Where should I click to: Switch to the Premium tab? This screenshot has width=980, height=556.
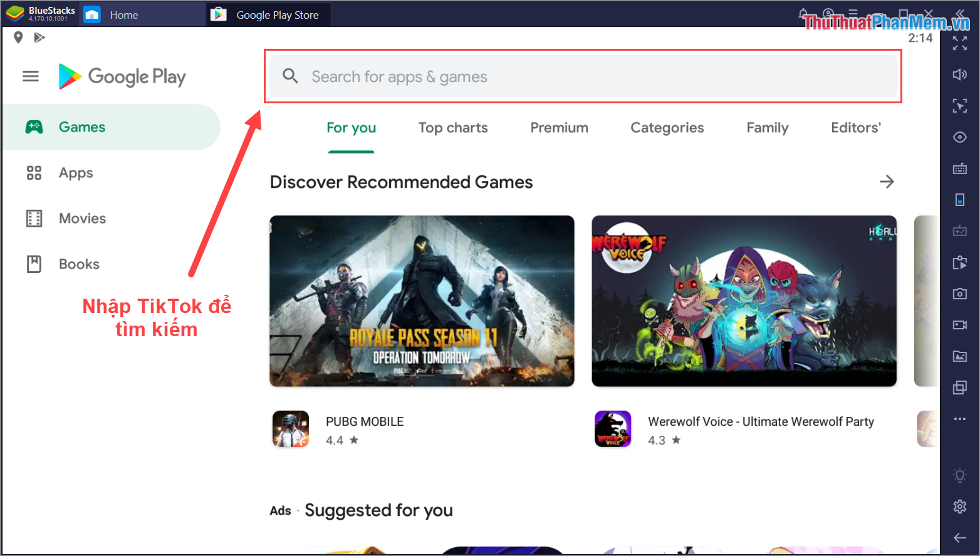559,128
